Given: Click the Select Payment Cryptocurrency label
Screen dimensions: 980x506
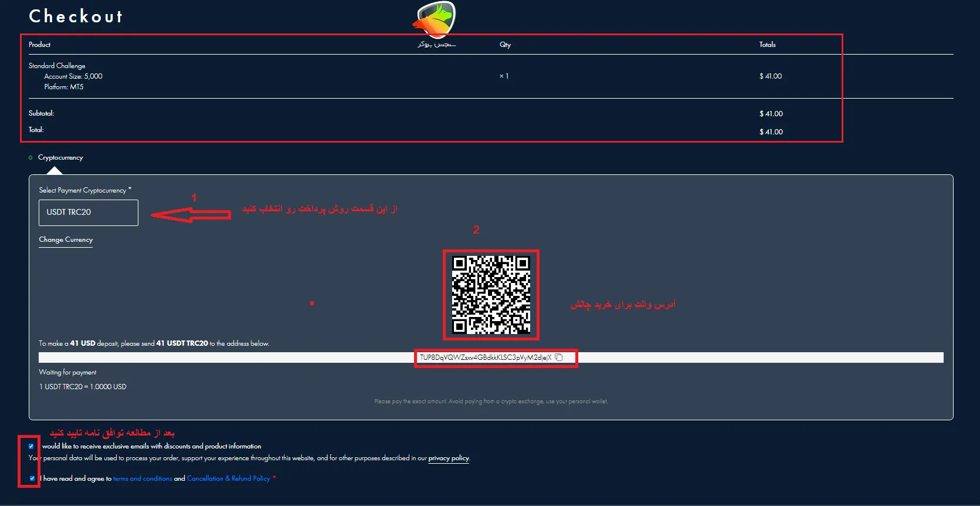Looking at the screenshot, I should [85, 190].
